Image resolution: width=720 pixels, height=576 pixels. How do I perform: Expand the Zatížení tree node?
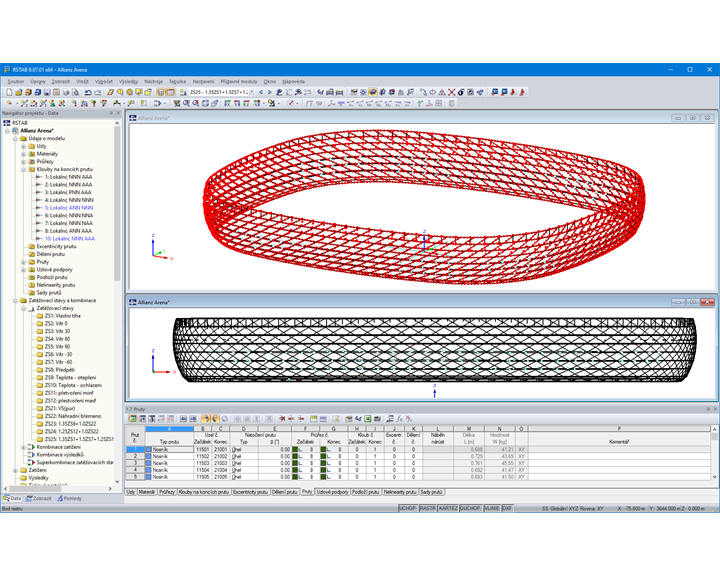coord(16,470)
